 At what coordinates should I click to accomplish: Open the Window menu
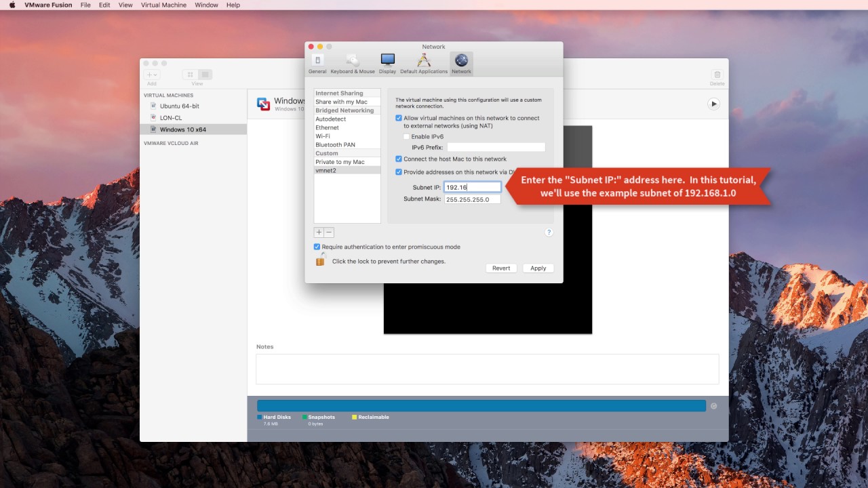(x=207, y=5)
